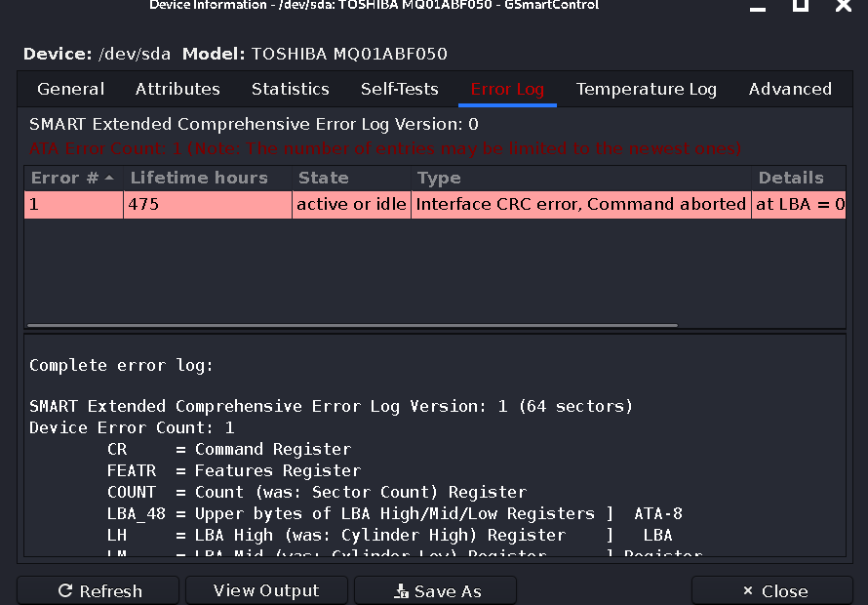Sort errors by Lifetime hours column

[199, 178]
